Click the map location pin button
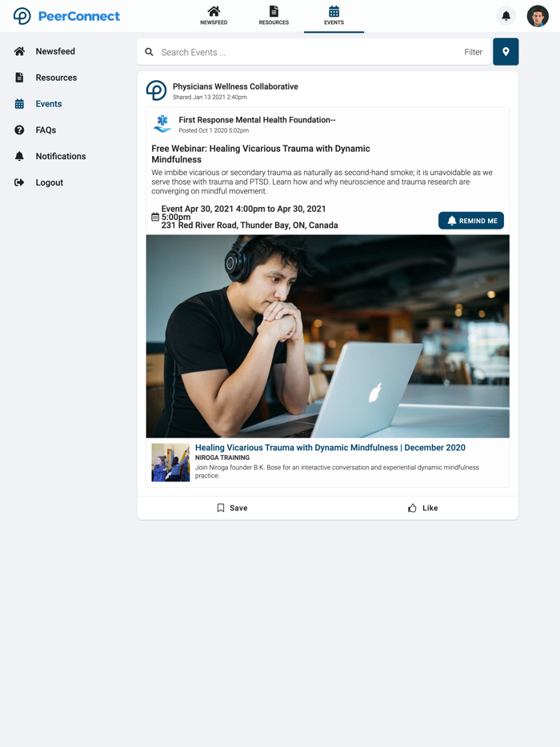 tap(506, 51)
